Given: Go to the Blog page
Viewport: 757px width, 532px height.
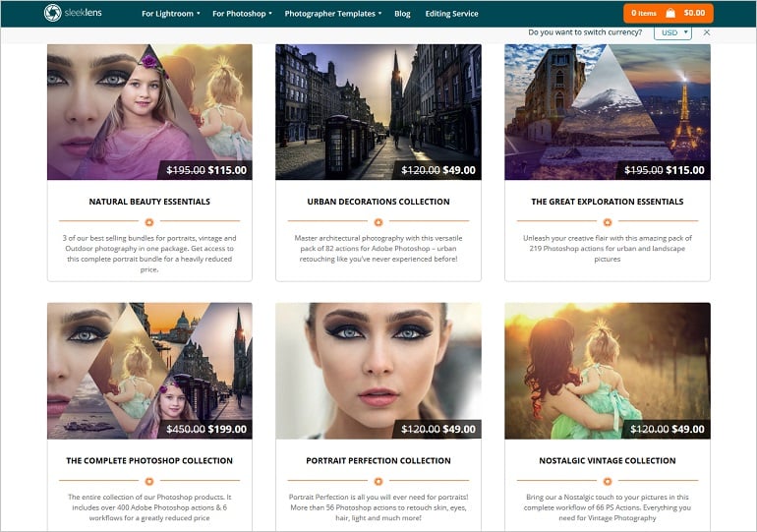Looking at the screenshot, I should pos(402,14).
